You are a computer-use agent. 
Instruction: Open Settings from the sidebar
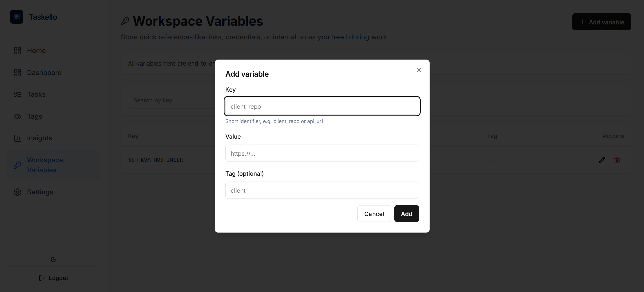(40, 192)
